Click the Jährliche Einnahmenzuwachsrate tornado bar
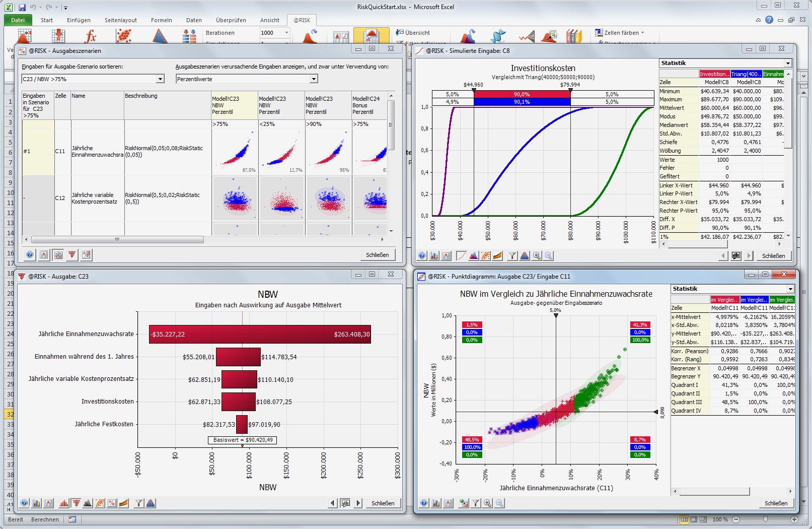 click(x=260, y=334)
